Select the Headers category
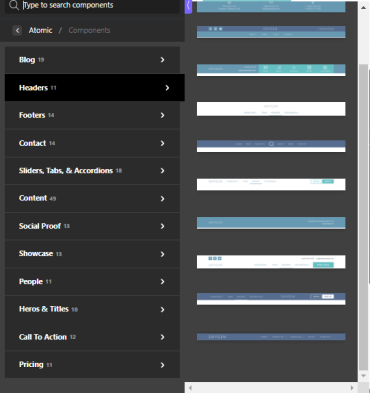370x393 pixels. click(x=95, y=88)
